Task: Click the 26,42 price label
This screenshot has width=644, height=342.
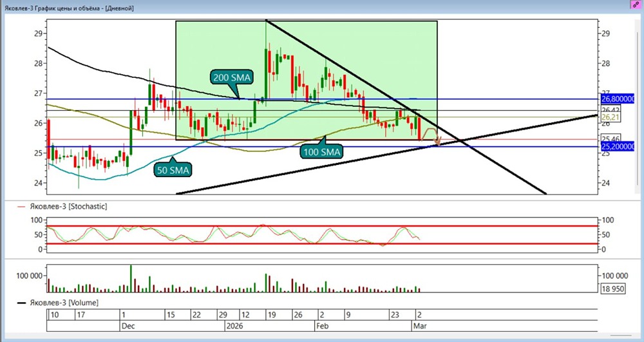Action: (610, 110)
